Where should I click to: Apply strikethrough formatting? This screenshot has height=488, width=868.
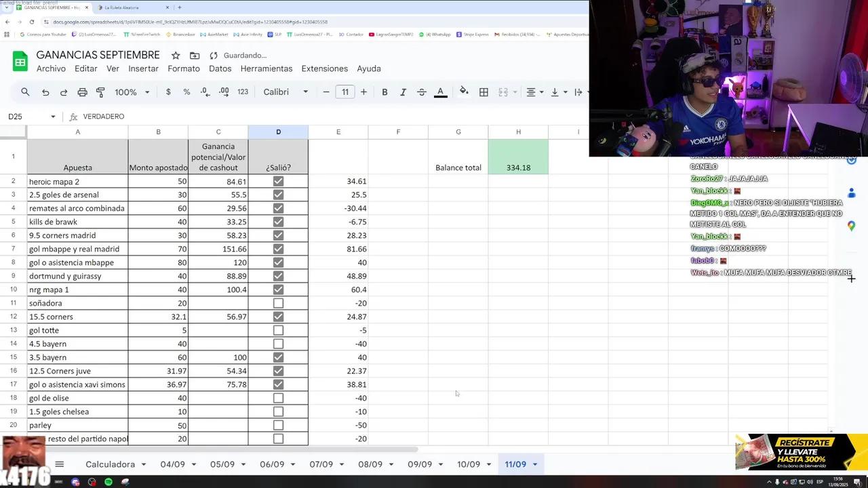[x=421, y=92]
